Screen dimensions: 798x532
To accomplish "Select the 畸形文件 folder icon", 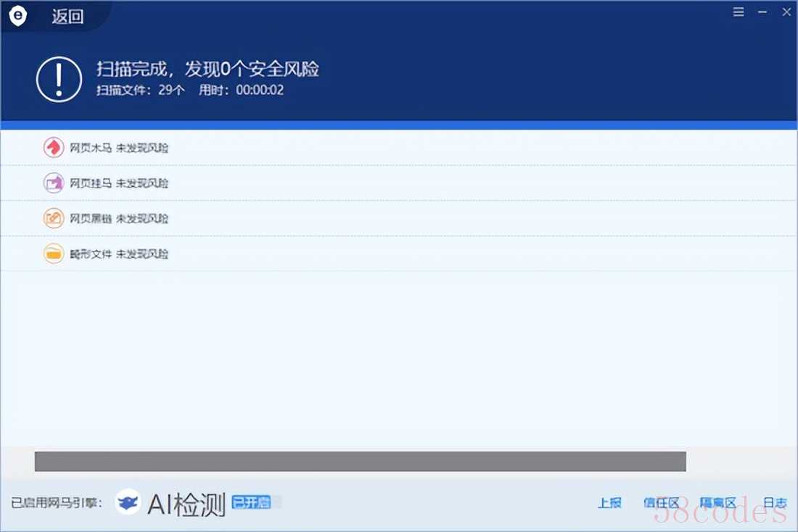I will click(x=54, y=253).
